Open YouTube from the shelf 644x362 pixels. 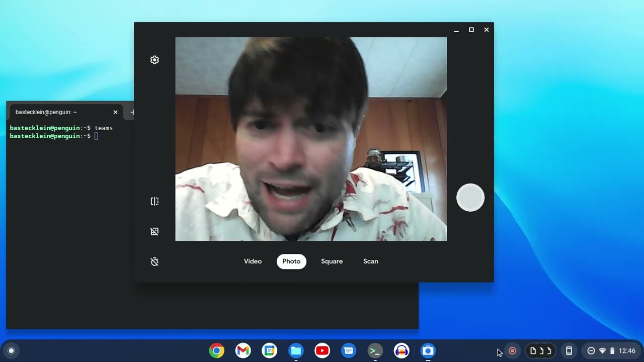pos(323,351)
